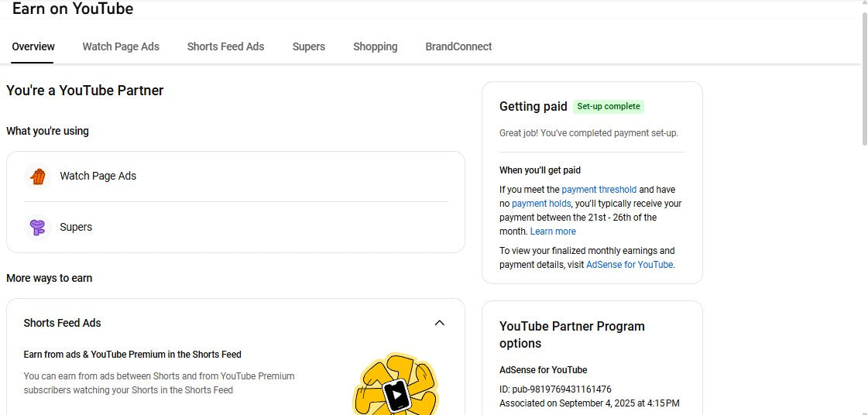868x415 pixels.
Task: Click the yellow Shorts Feed illustration
Action: click(396, 386)
